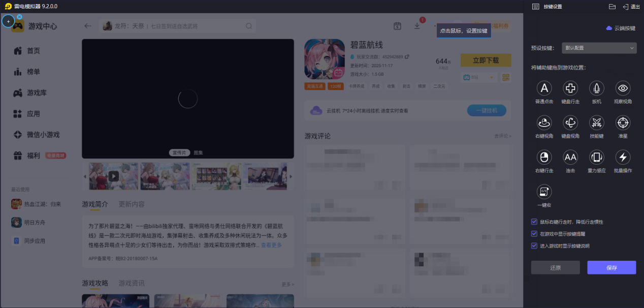The height and width of the screenshot is (308, 644).
Task: Click the QR code icon near download
Action: click(x=506, y=77)
